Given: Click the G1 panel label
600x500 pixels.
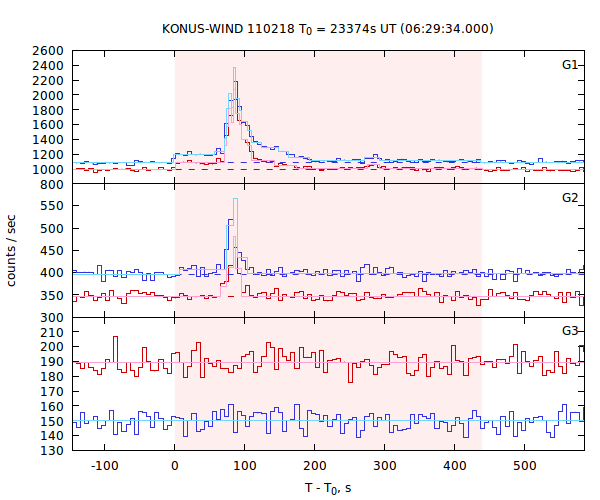Looking at the screenshot, I should (x=569, y=65).
